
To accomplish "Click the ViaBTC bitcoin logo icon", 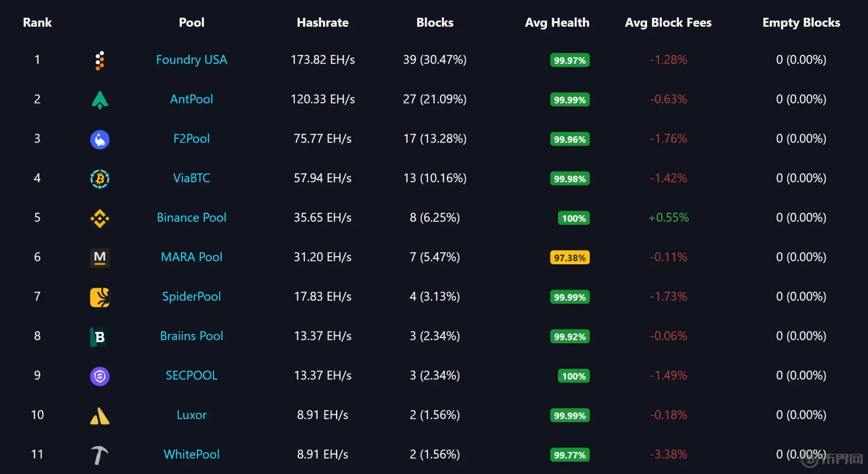I will 100,179.
